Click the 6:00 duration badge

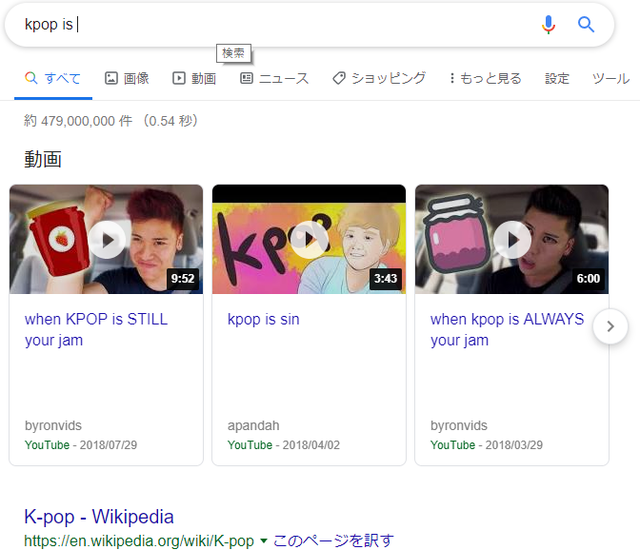588,279
